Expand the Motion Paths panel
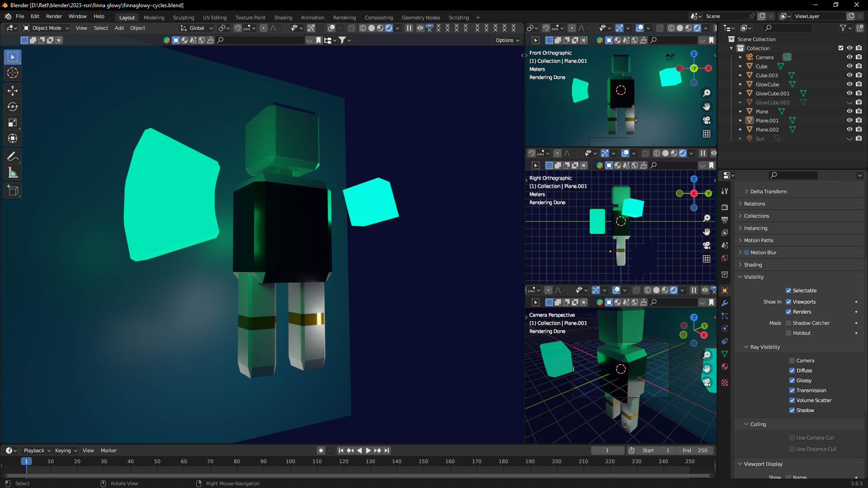The height and width of the screenshot is (488, 868). 759,240
